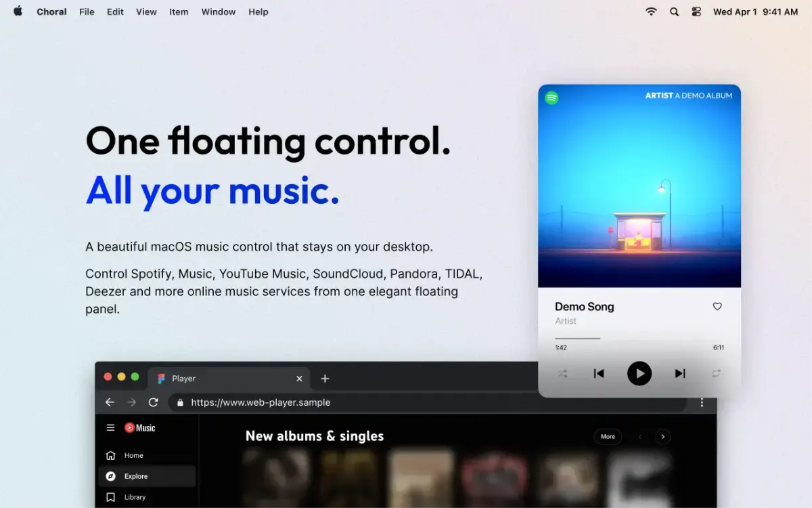This screenshot has width=812, height=508.
Task: Click the song progress bar
Action: pos(639,338)
